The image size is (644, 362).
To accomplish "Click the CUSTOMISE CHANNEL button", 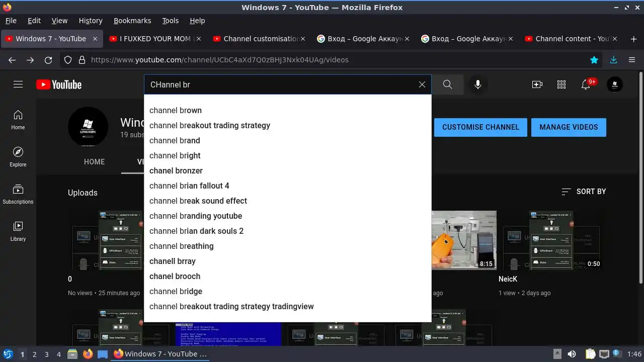I will [x=480, y=127].
